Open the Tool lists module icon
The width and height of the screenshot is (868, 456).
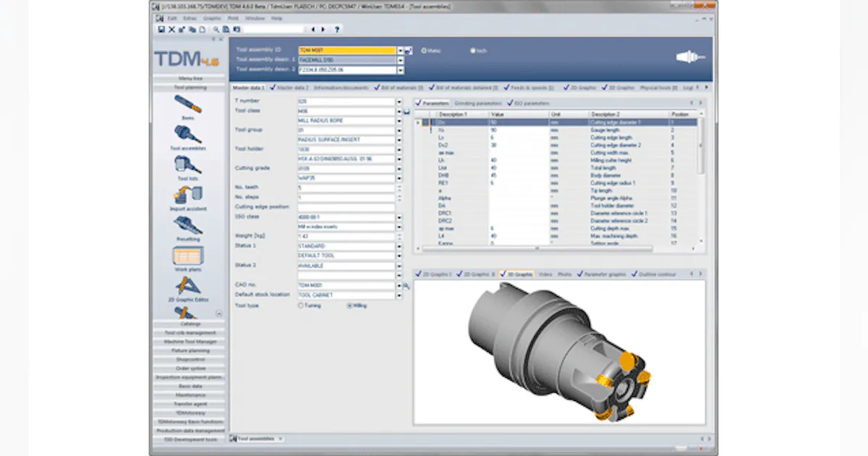click(x=188, y=165)
